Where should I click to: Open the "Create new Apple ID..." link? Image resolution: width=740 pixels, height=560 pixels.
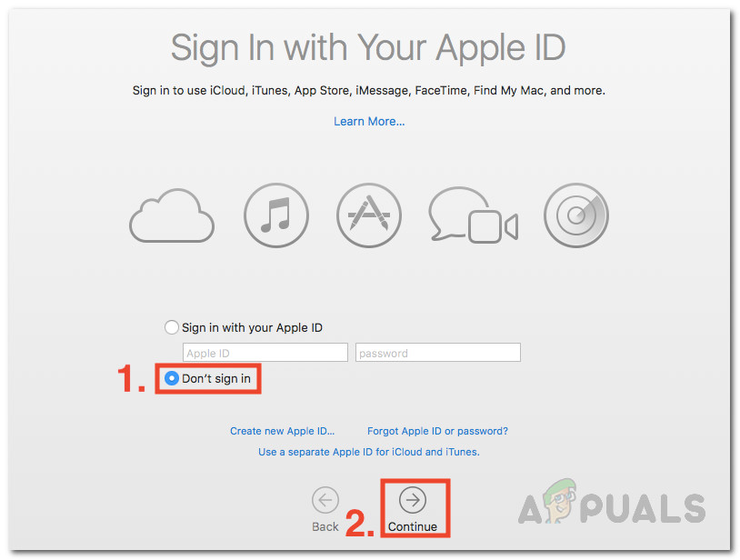pyautogui.click(x=282, y=431)
